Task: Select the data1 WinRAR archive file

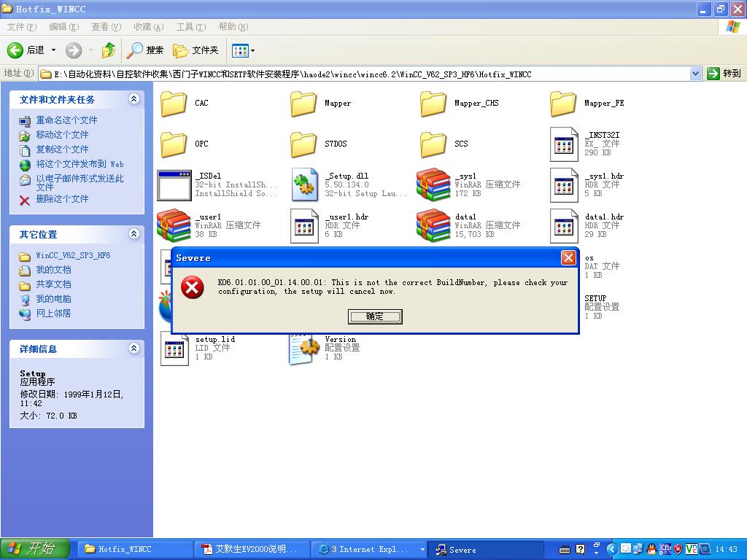Action: pos(433,225)
